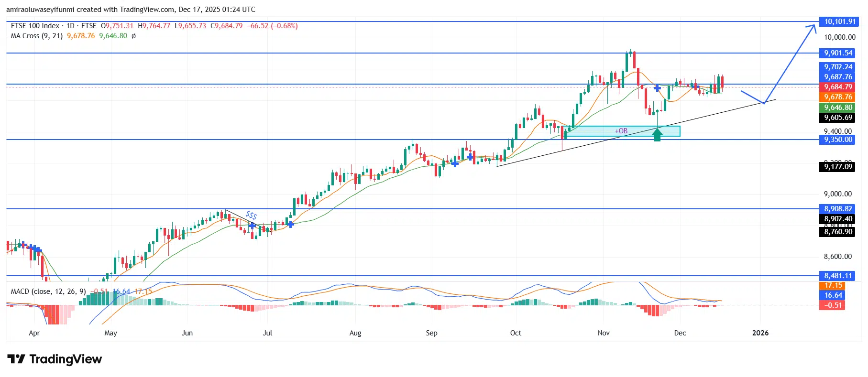Click the blue cross marker in mid-September

coord(470,156)
